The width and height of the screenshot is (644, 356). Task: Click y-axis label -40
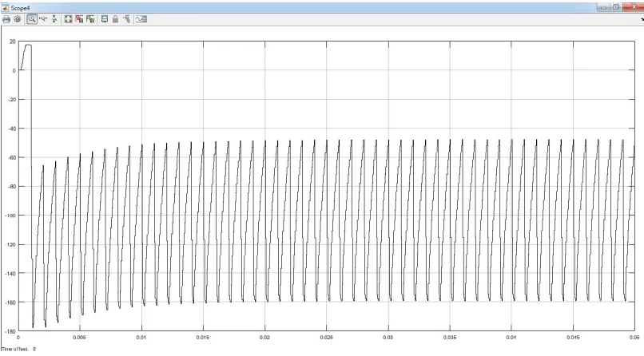pyautogui.click(x=12, y=129)
